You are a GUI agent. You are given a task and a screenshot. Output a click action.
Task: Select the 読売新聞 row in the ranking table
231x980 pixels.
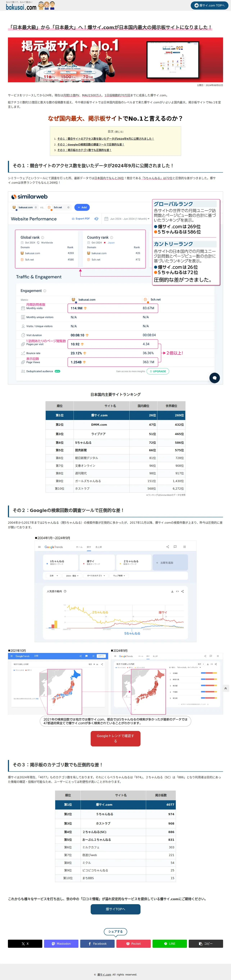[x=115, y=450]
